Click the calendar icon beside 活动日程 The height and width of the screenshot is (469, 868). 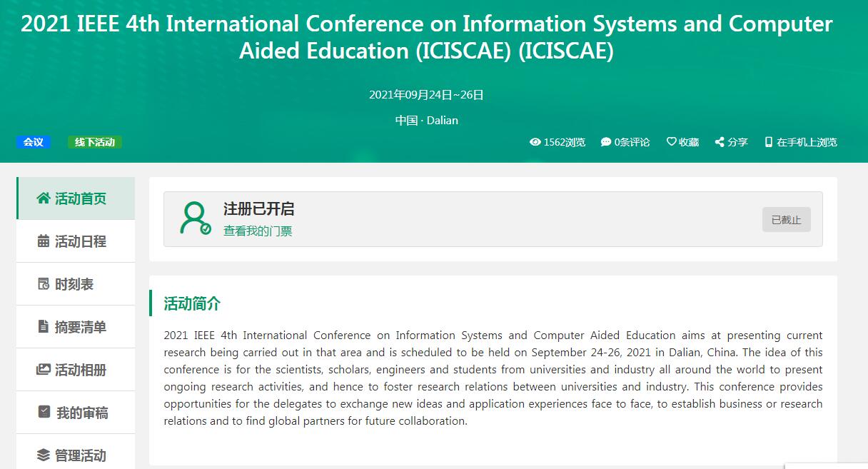(x=44, y=241)
